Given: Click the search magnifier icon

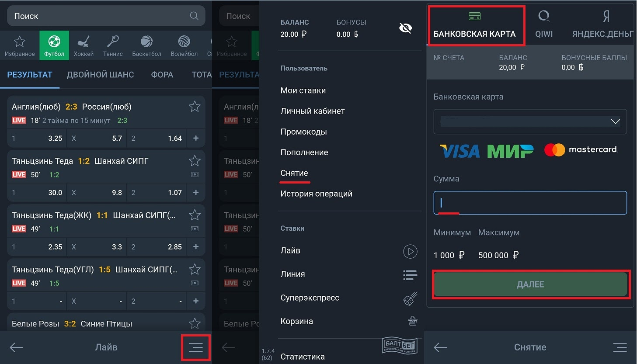Looking at the screenshot, I should click(194, 16).
